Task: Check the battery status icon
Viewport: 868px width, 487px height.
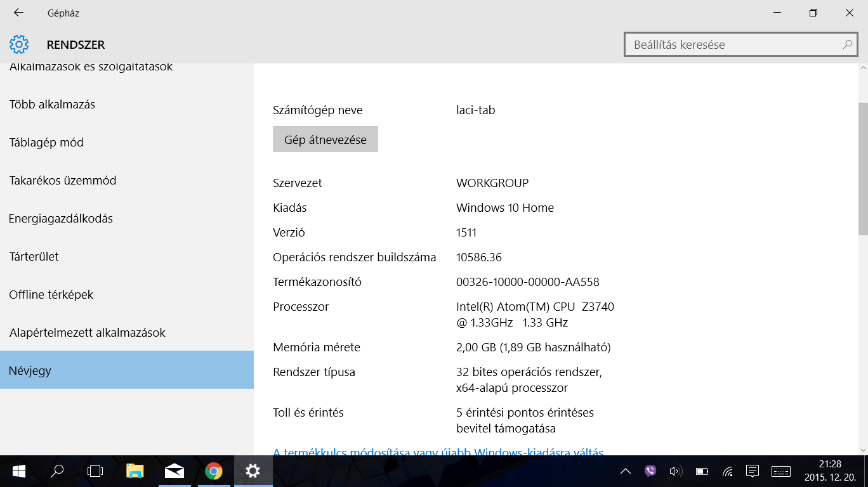Action: [x=702, y=471]
